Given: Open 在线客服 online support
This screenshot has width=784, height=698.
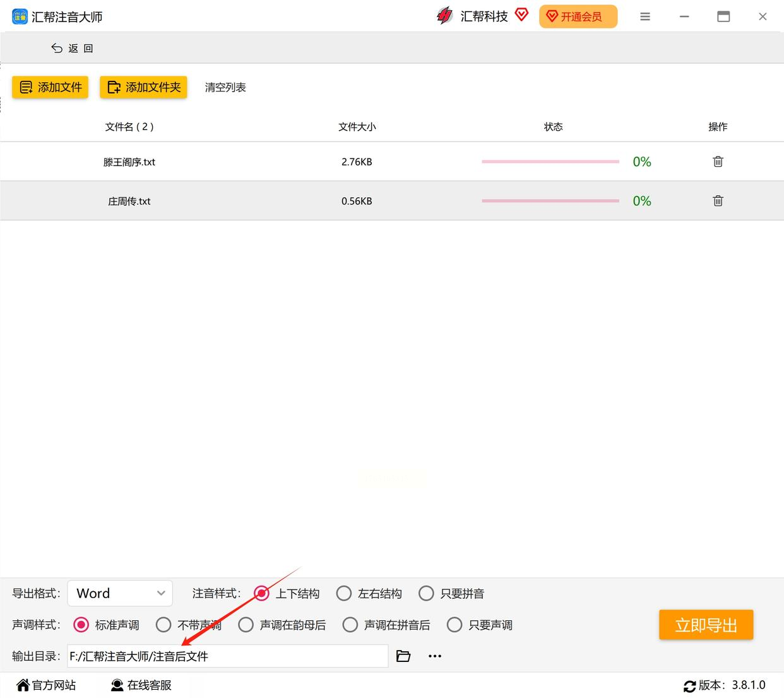Looking at the screenshot, I should (141, 685).
